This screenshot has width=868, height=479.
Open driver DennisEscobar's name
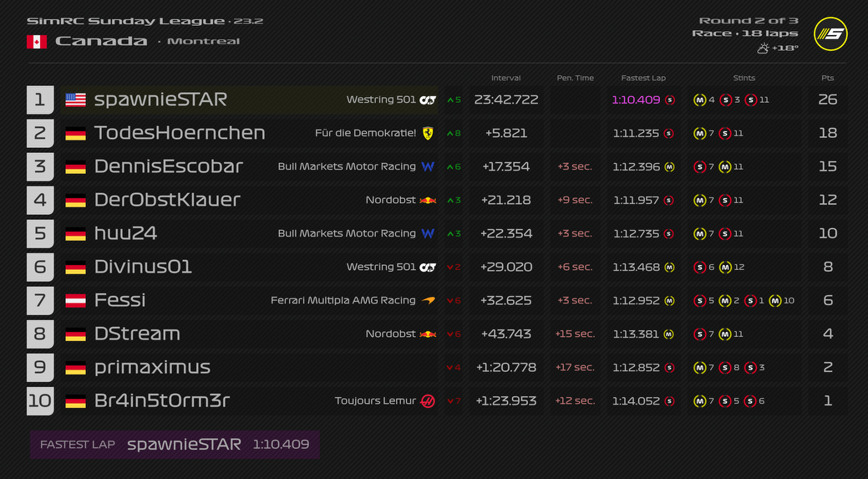168,166
